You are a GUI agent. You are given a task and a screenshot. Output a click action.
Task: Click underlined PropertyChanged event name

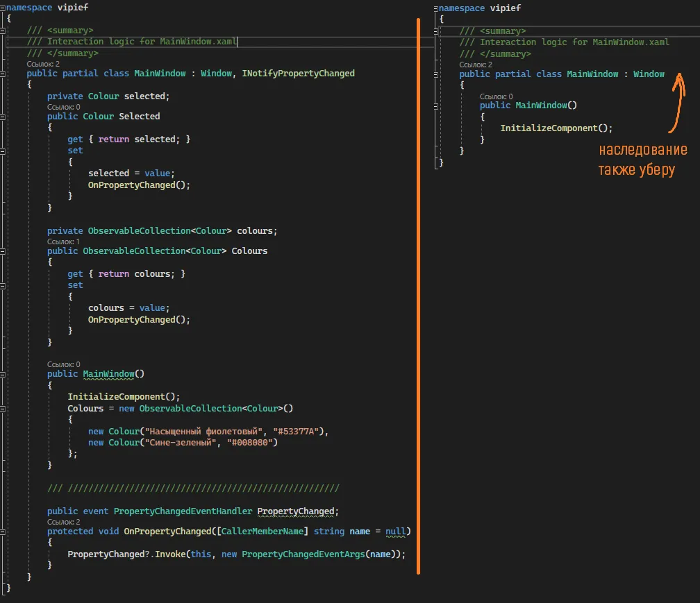click(x=296, y=511)
